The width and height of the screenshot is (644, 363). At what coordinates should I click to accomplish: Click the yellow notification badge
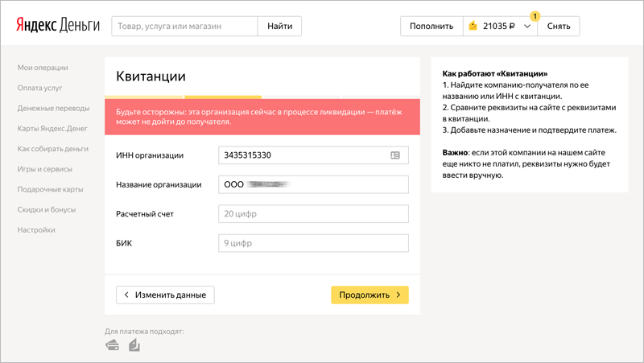click(x=535, y=15)
